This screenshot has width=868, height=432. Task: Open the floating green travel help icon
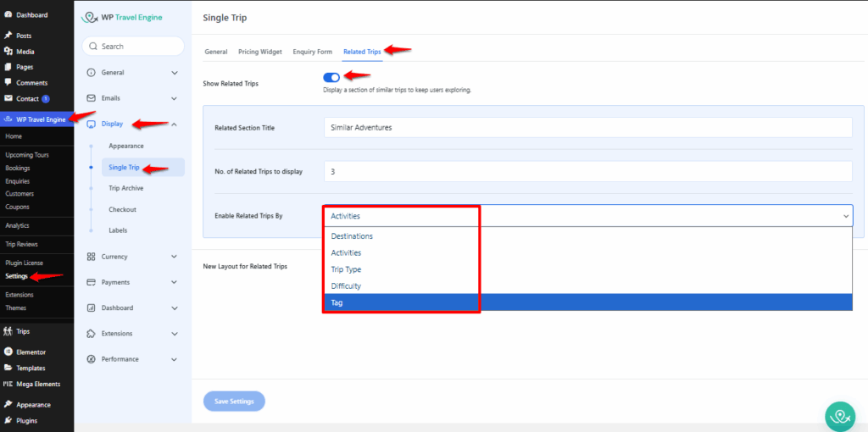tap(840, 417)
